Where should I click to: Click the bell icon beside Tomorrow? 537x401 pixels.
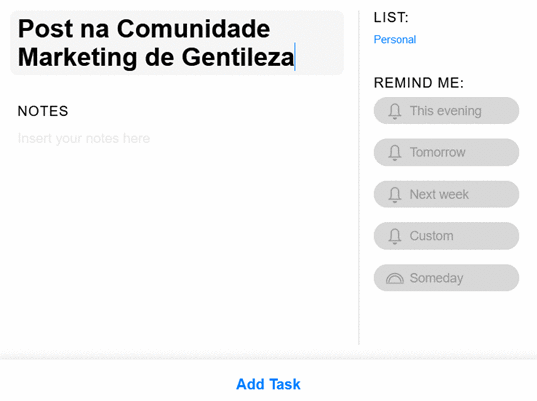[395, 153]
